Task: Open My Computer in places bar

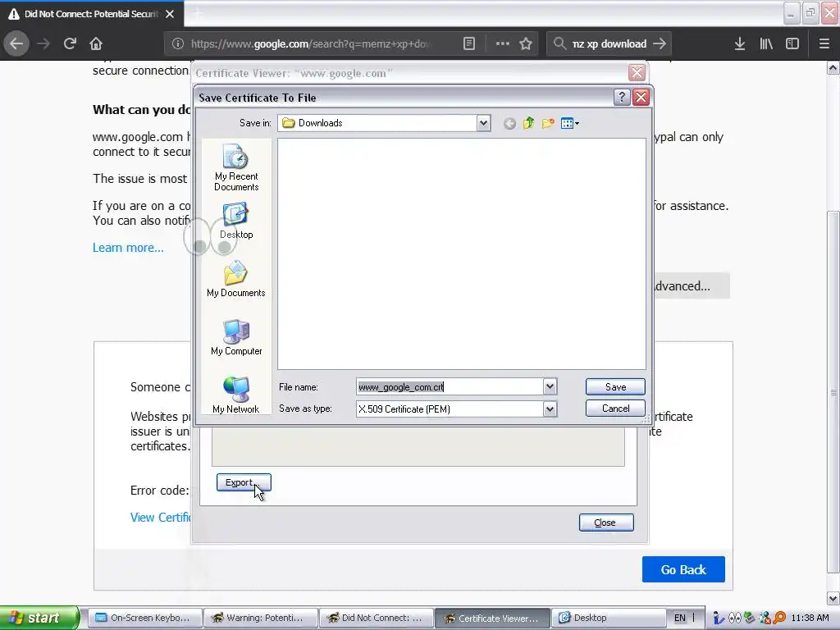Action: 236,337
